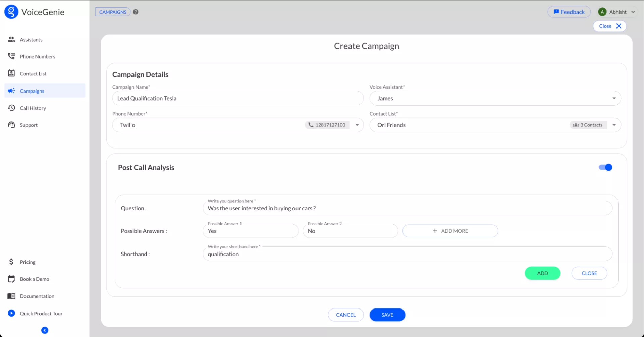Click ADD MORE possible answers button
The height and width of the screenshot is (337, 644).
pos(450,231)
